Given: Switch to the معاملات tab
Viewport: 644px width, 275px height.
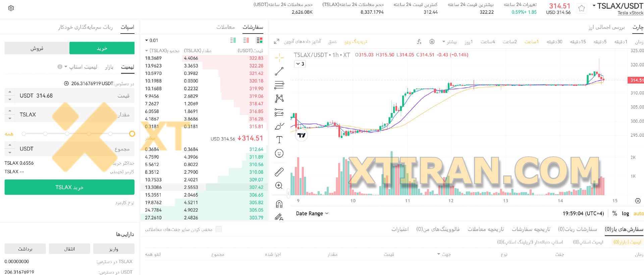Looking at the screenshot, I should click(x=225, y=27).
